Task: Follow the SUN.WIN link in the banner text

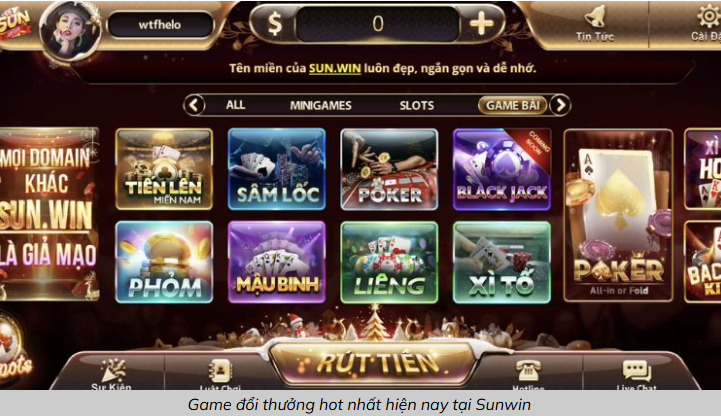Action: pyautogui.click(x=335, y=68)
